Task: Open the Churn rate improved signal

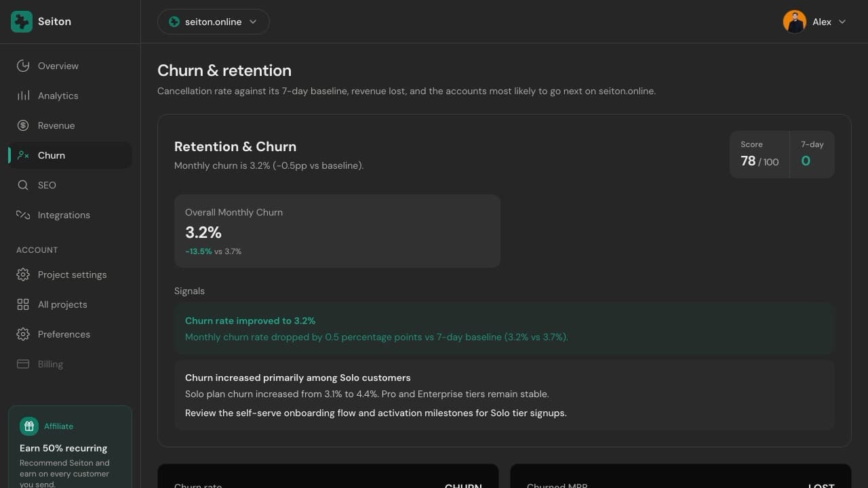Action: point(504,329)
